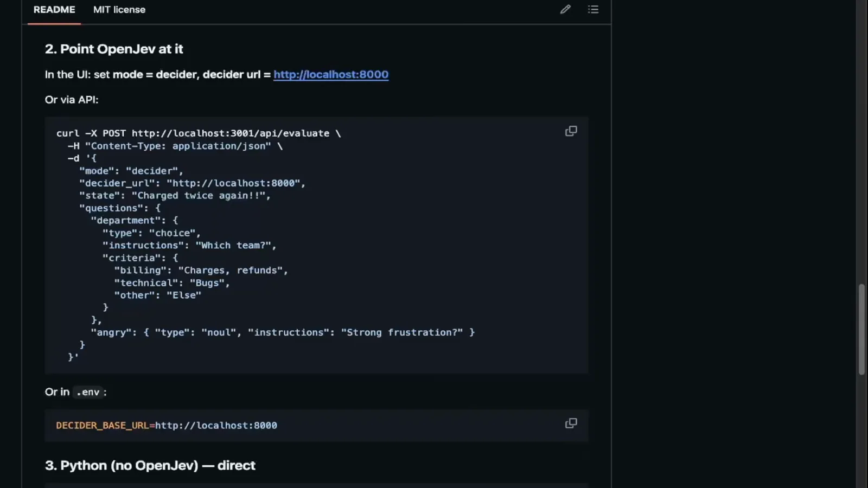Copy the DECIDER_BASE_URL code block
Screen dimensions: 868x488
571,423
